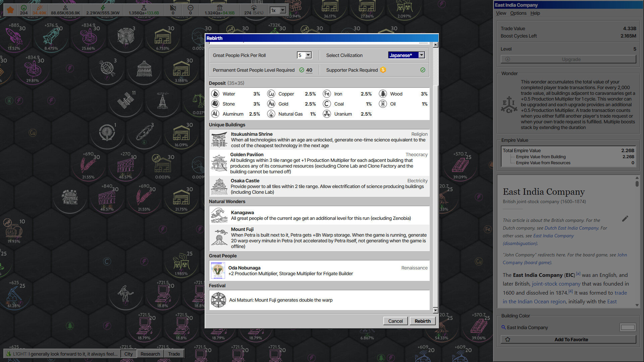This screenshot has height=362, width=644.
Task: Click the Itsukushima Shrine torii gate icon
Action: 219,140
